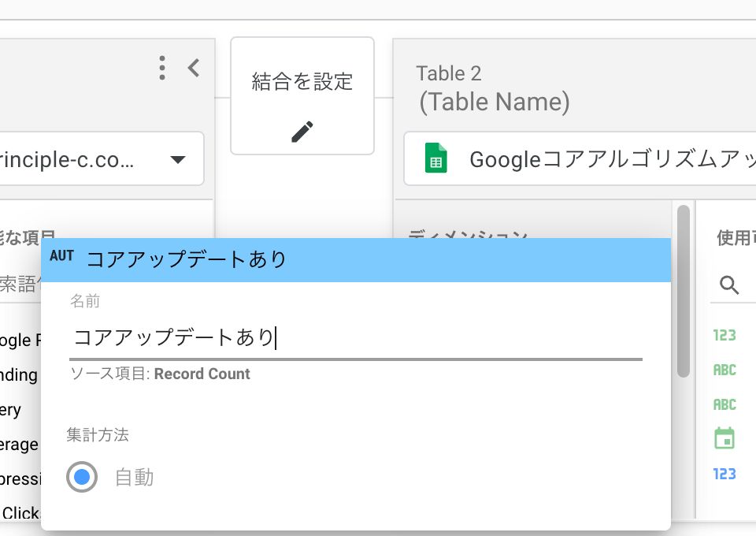Click the blue 123 metric field icon
The width and height of the screenshot is (756, 536).
724,474
